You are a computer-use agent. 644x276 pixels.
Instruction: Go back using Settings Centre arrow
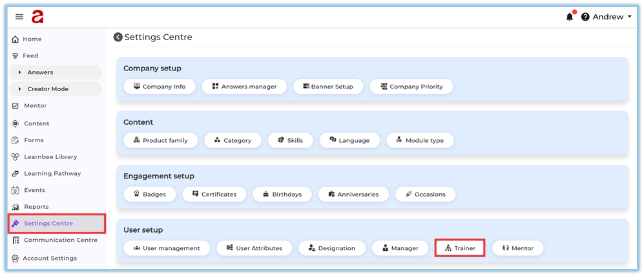click(x=118, y=37)
